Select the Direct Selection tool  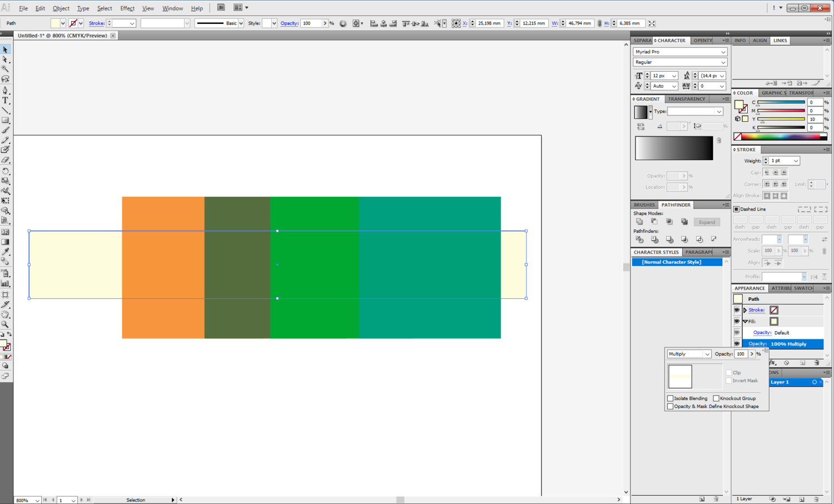click(6, 59)
